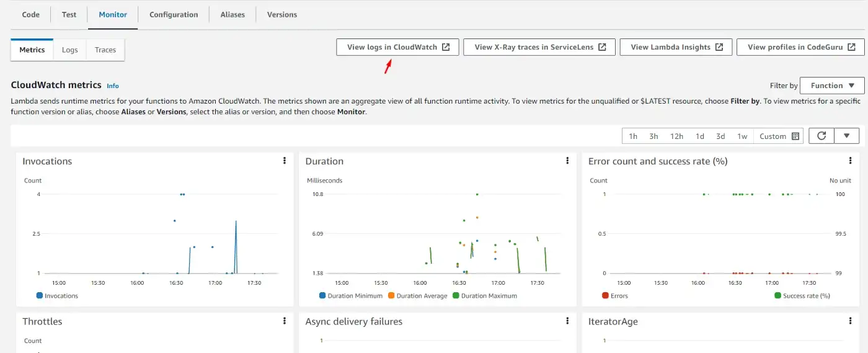
Task: Set time range to 3h
Action: 654,136
